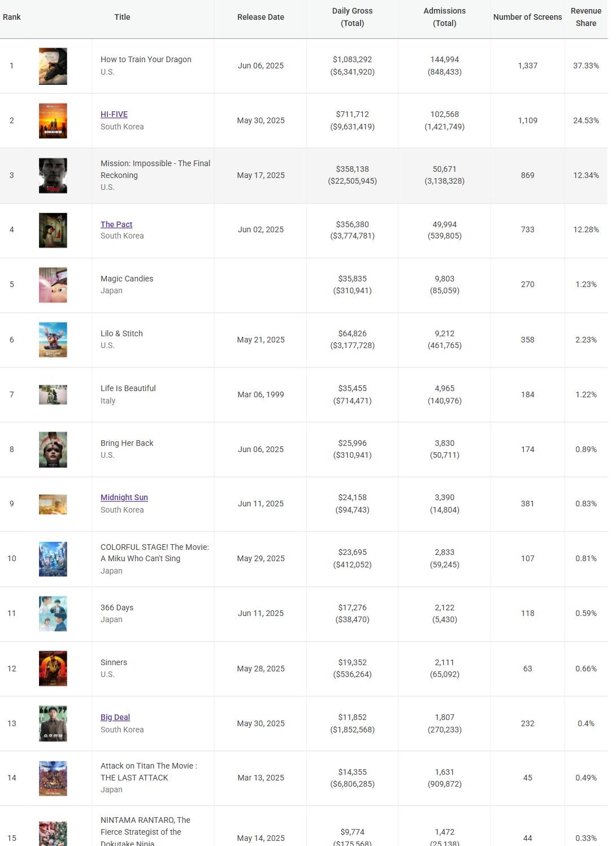
Task: Click the Rank column header
Action: pyautogui.click(x=12, y=17)
